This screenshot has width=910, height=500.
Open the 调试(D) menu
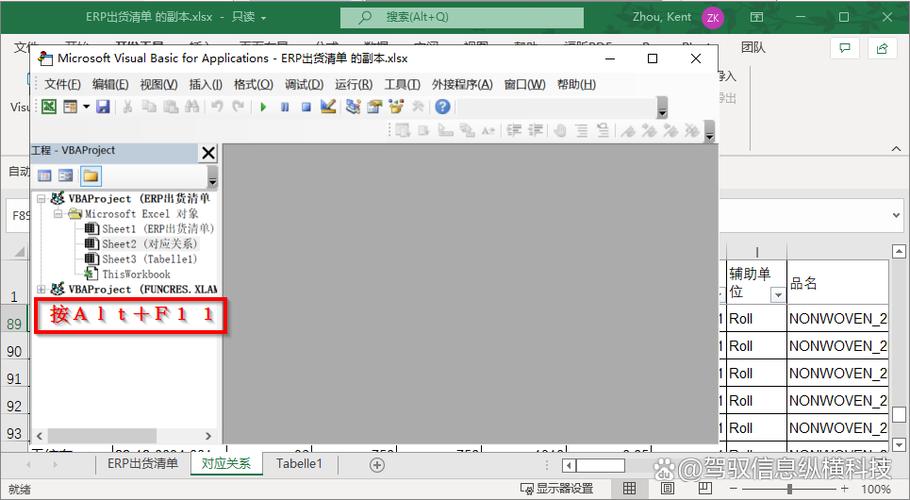[x=304, y=85]
